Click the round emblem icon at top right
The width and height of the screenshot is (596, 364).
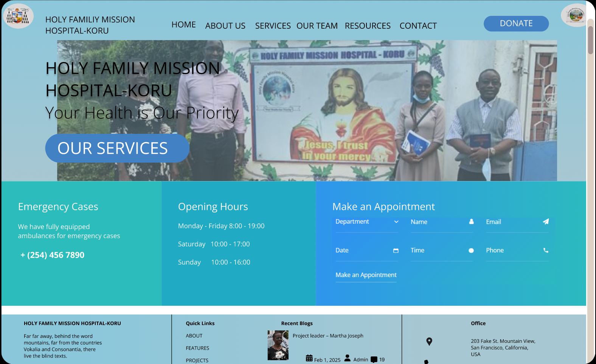click(575, 15)
